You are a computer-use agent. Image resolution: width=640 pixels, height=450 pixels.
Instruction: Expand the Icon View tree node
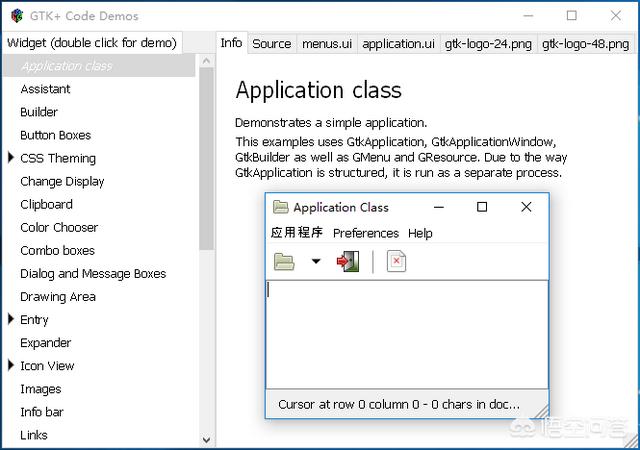pos(11,366)
